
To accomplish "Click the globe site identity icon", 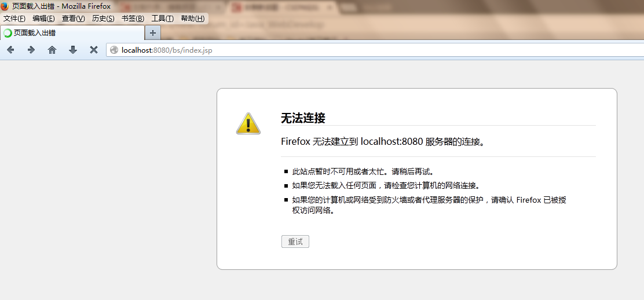I will point(114,50).
